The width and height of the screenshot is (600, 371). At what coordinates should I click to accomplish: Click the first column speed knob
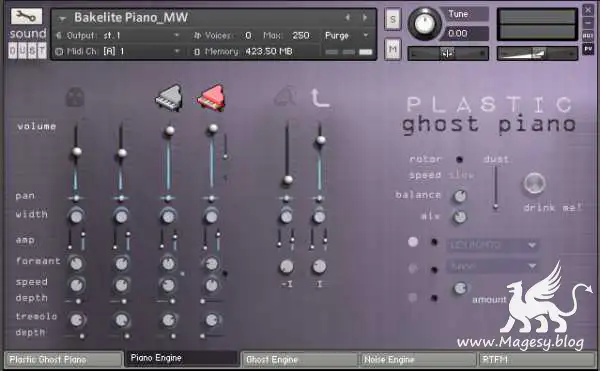click(77, 285)
